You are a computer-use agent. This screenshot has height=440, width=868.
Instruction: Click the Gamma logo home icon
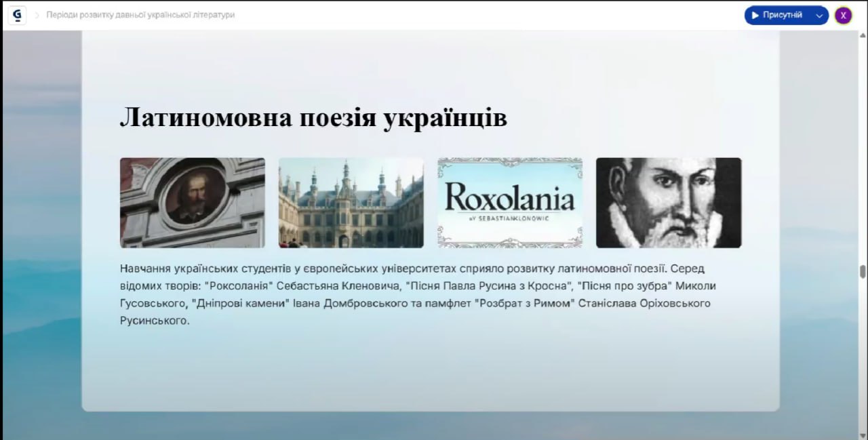(18, 15)
